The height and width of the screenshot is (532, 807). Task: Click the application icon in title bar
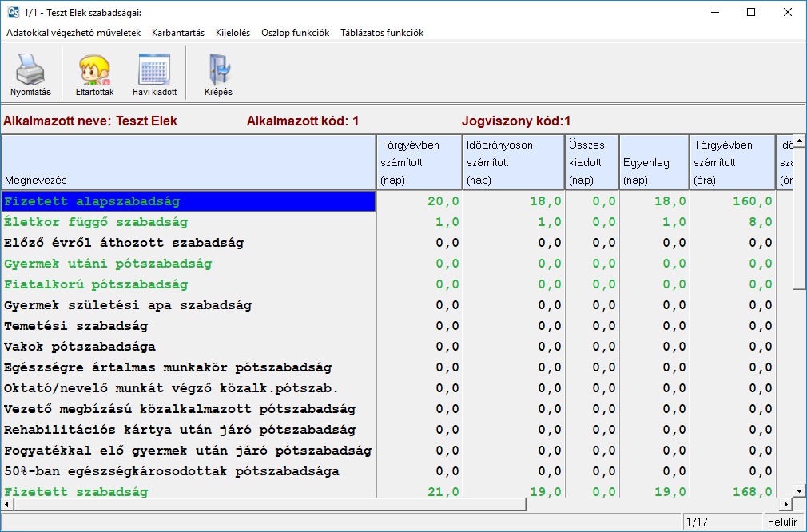point(13,12)
